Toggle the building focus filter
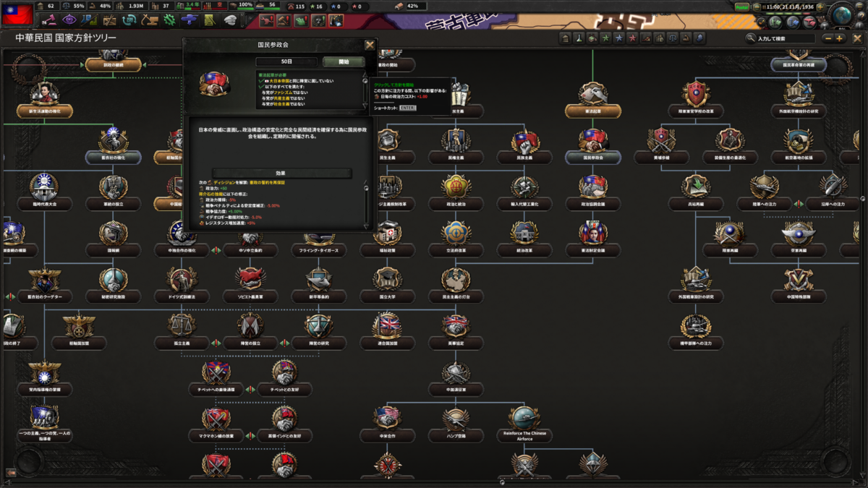The height and width of the screenshot is (488, 868). pos(565,38)
